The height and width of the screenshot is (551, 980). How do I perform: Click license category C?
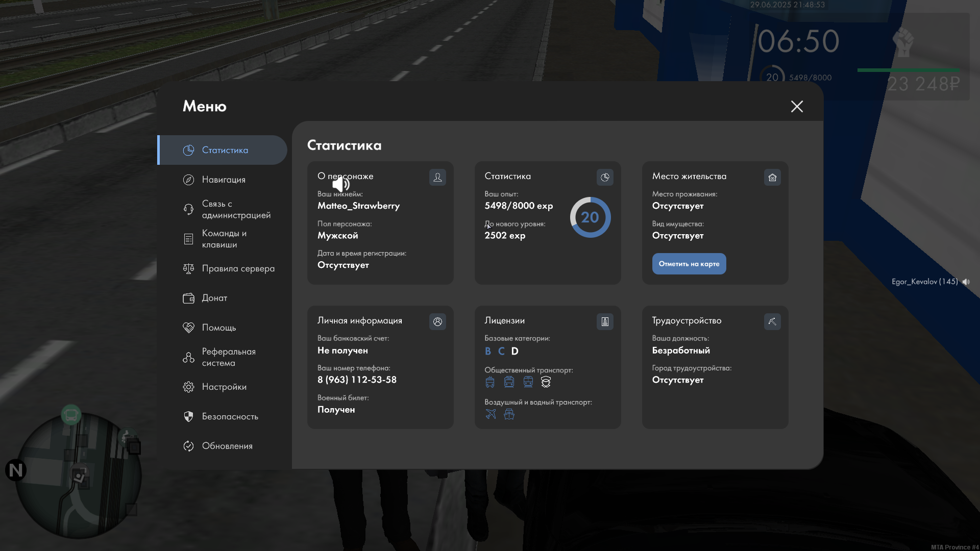tap(501, 351)
